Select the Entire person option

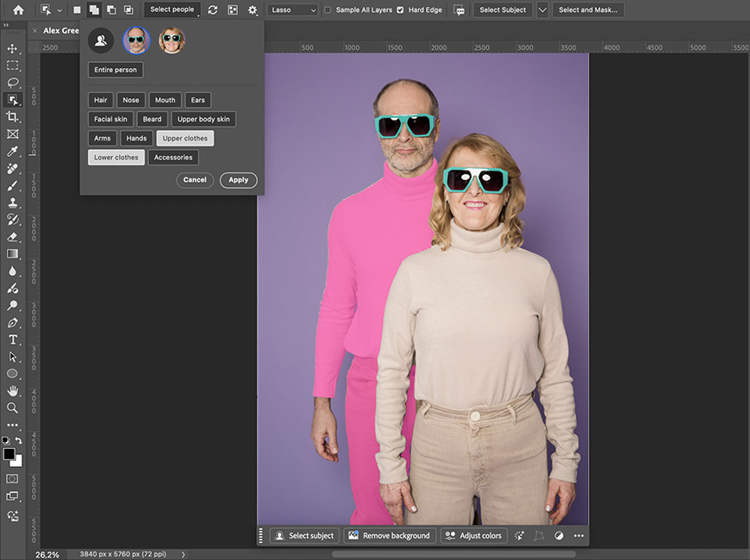[116, 70]
